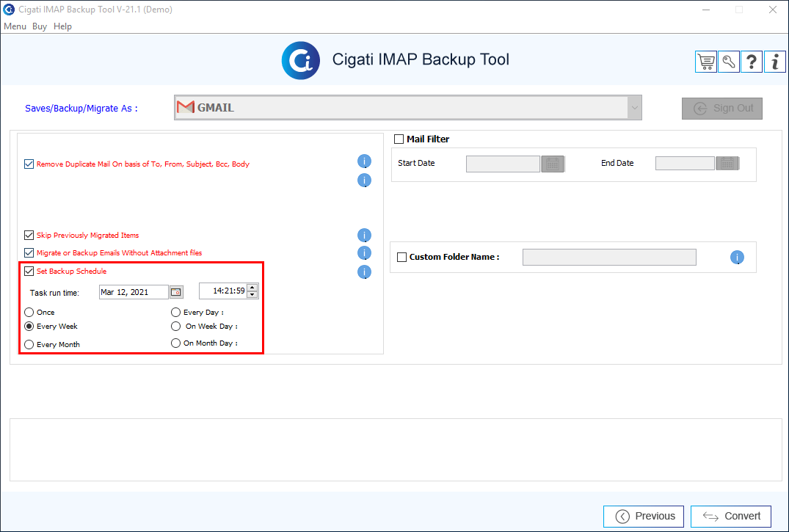The image size is (789, 532).
Task: Click the task run date field
Action: click(x=134, y=292)
